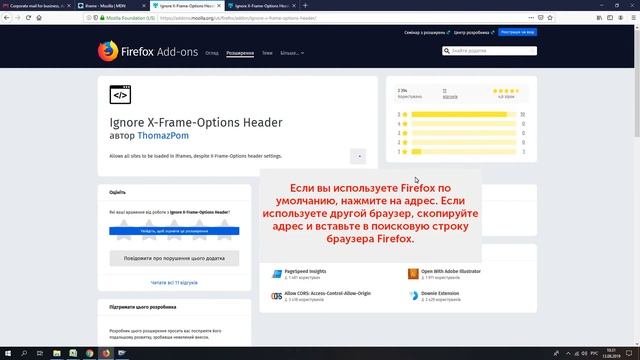Click the Downie Extension icon

[413, 296]
